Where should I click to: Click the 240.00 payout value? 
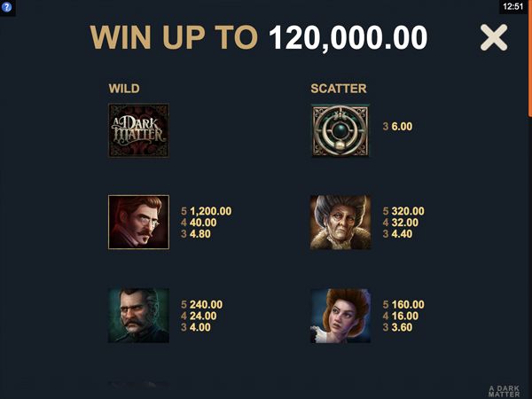207,304
